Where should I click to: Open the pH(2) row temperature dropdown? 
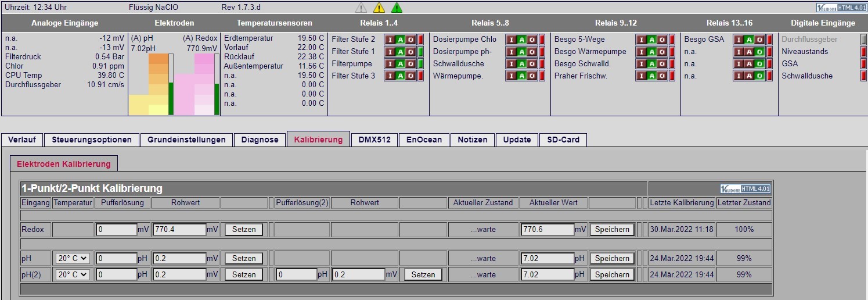[x=72, y=274]
